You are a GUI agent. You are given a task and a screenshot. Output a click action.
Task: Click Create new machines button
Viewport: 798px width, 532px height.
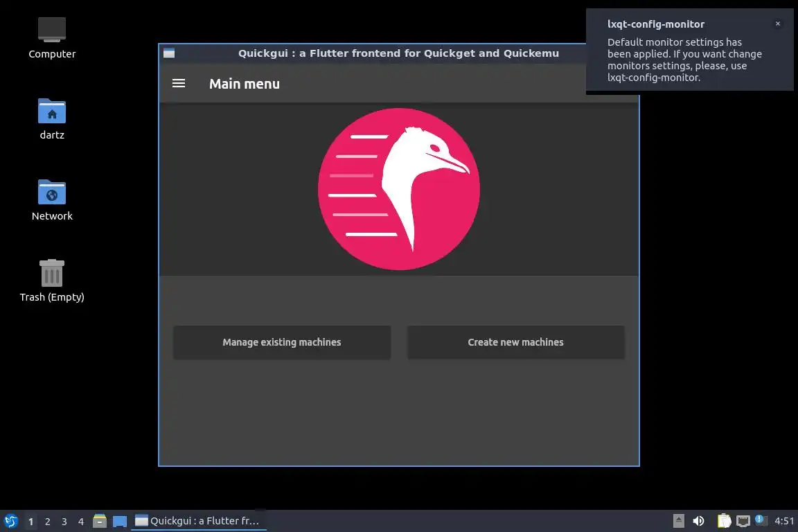(x=515, y=342)
